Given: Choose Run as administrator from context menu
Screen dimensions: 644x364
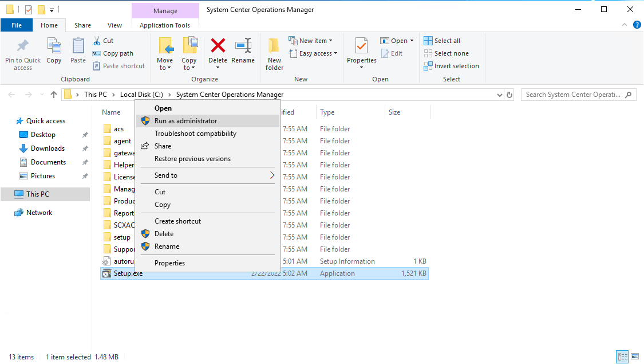Looking at the screenshot, I should 185,121.
